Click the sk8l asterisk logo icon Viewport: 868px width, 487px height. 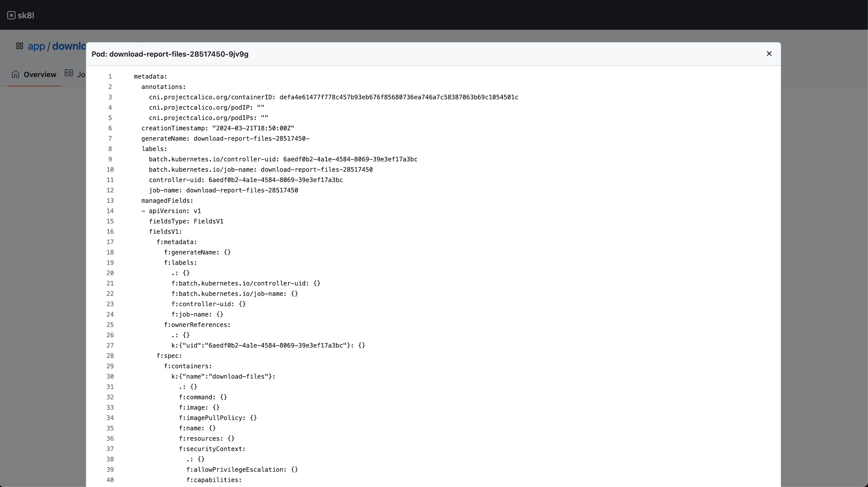coord(11,16)
